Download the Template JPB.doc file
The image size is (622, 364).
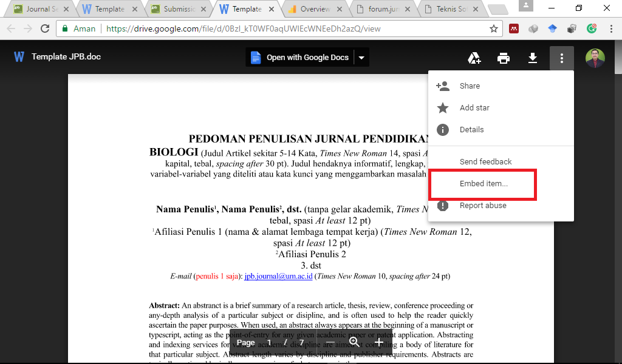[x=533, y=58]
